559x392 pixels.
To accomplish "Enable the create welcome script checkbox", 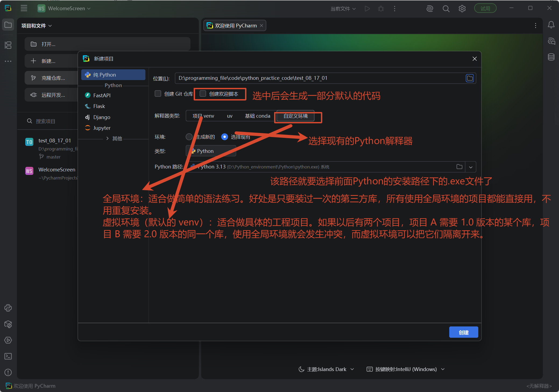I will [x=203, y=93].
